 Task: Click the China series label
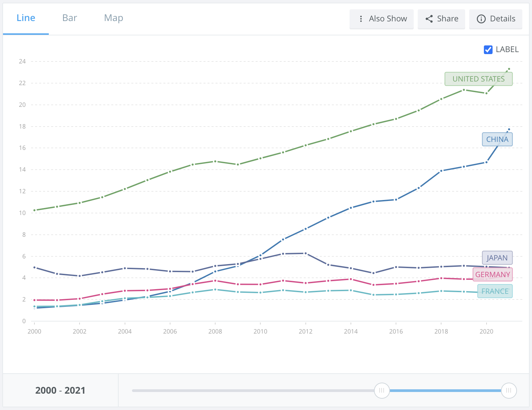(x=497, y=140)
